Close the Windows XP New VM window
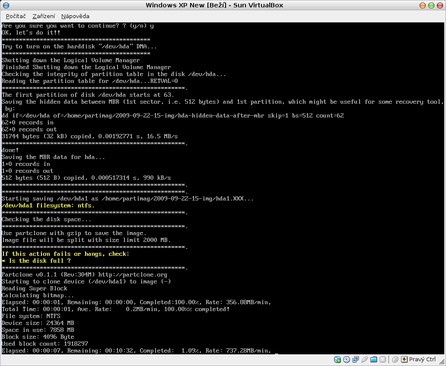The height and width of the screenshot is (366, 446). (x=440, y=5)
